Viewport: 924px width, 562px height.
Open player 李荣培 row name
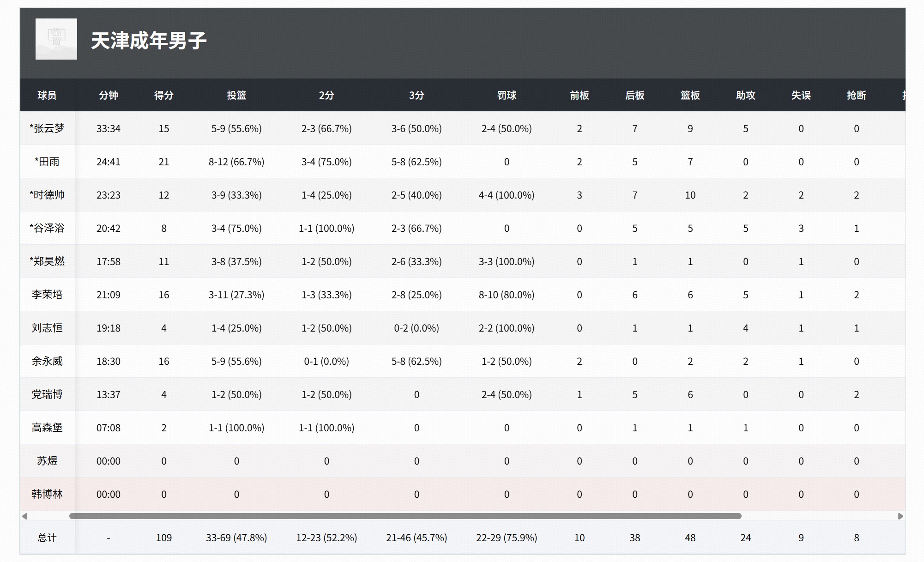click(47, 295)
